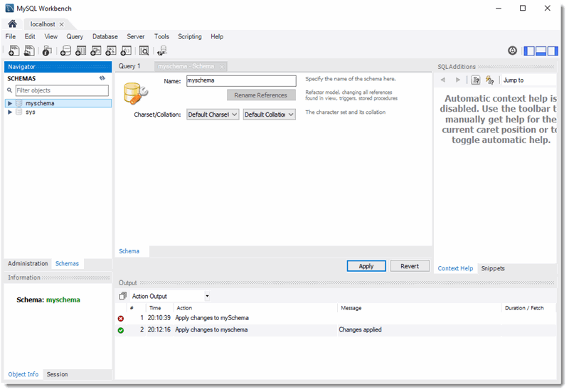569x392 pixels.
Task: Create a new SQL tab from toolbar
Action: click(x=14, y=51)
